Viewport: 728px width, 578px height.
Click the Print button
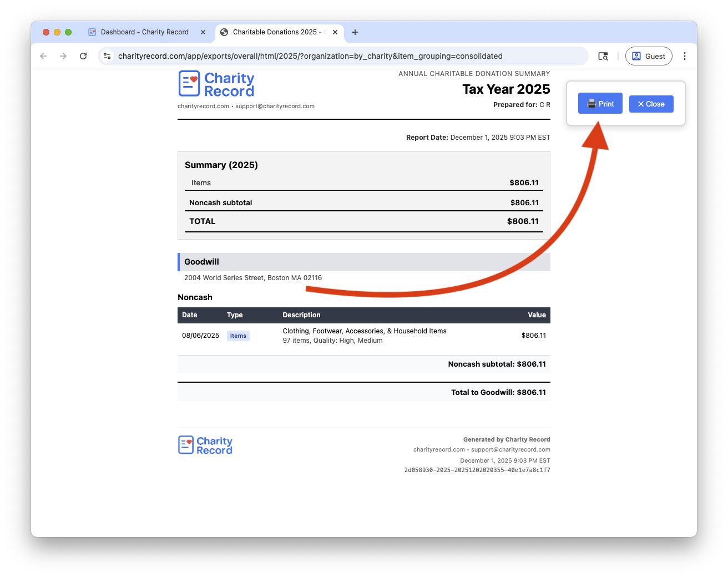[x=600, y=103]
